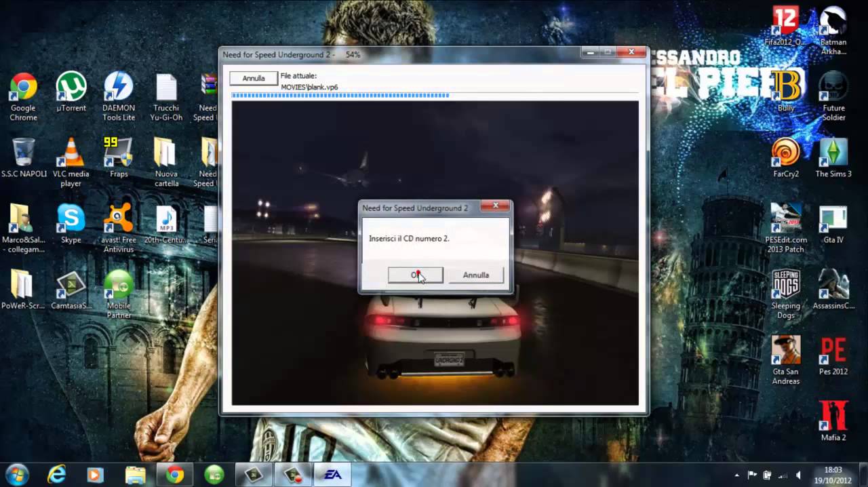
Task: Open Windows Media Player from the taskbar
Action: [x=95, y=474]
